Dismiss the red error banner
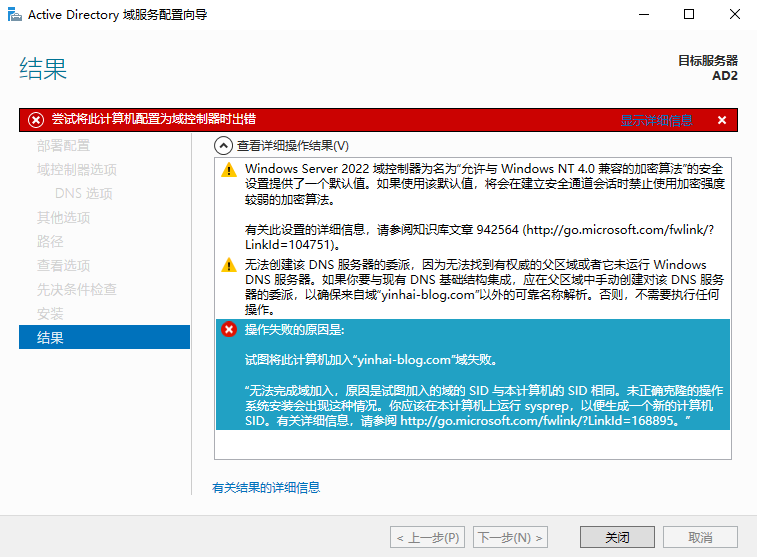The width and height of the screenshot is (757, 557). click(x=722, y=120)
